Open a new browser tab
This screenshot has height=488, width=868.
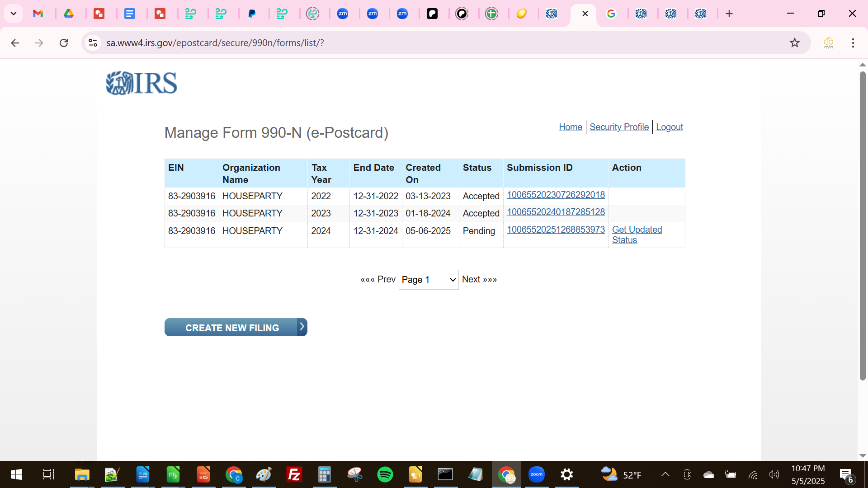729,14
